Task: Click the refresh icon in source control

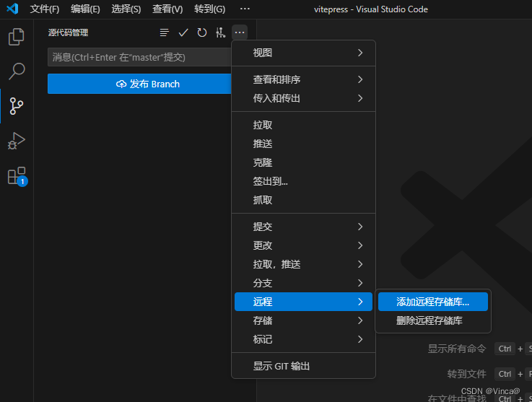Action: 202,32
